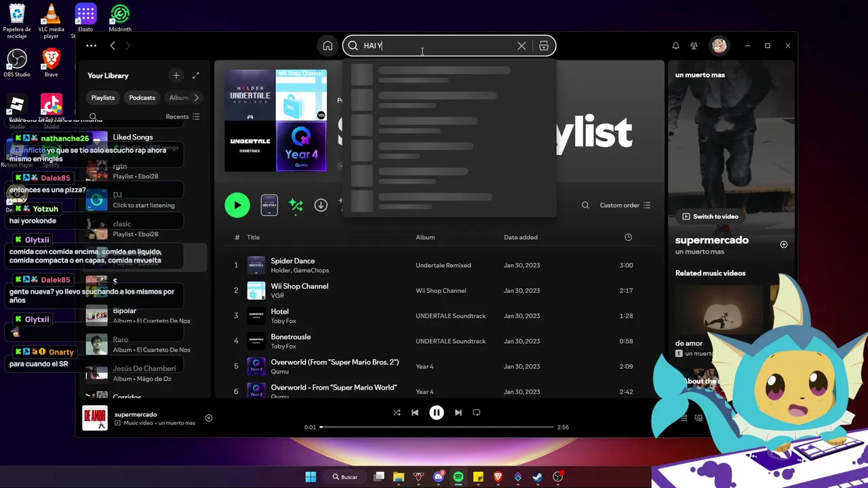This screenshot has height=488, width=868.
Task: Go to Spotify Home with the house icon
Action: click(328, 45)
